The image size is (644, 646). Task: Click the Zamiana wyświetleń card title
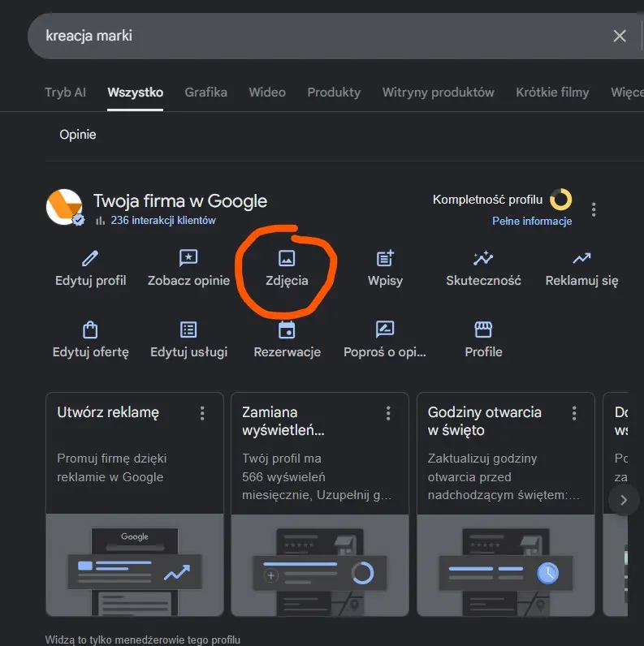coord(283,421)
